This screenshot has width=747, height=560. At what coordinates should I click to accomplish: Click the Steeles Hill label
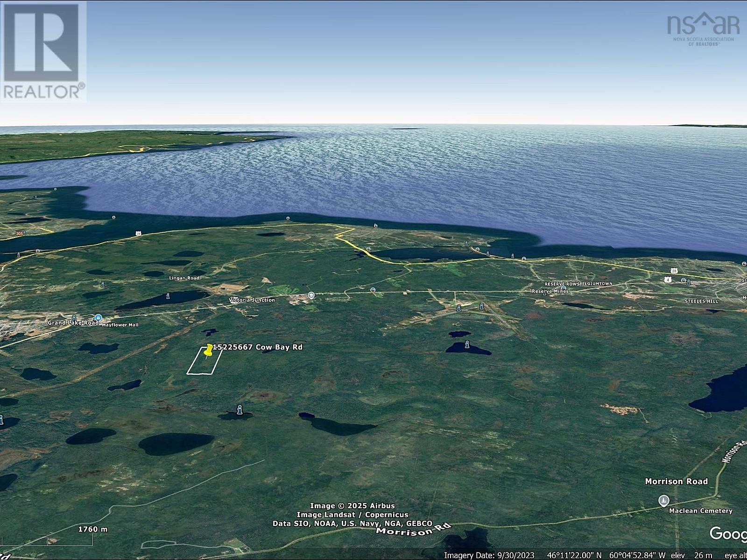[x=701, y=301]
